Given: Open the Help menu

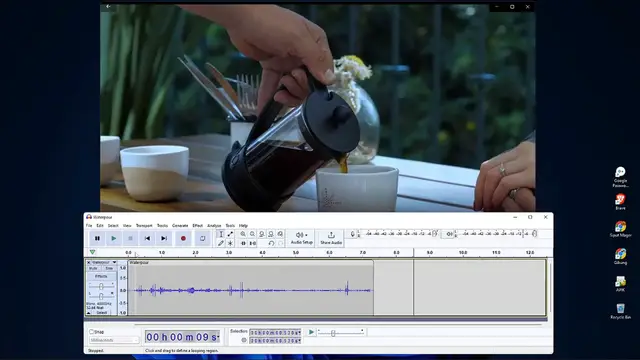Looking at the screenshot, I should coord(243,225).
